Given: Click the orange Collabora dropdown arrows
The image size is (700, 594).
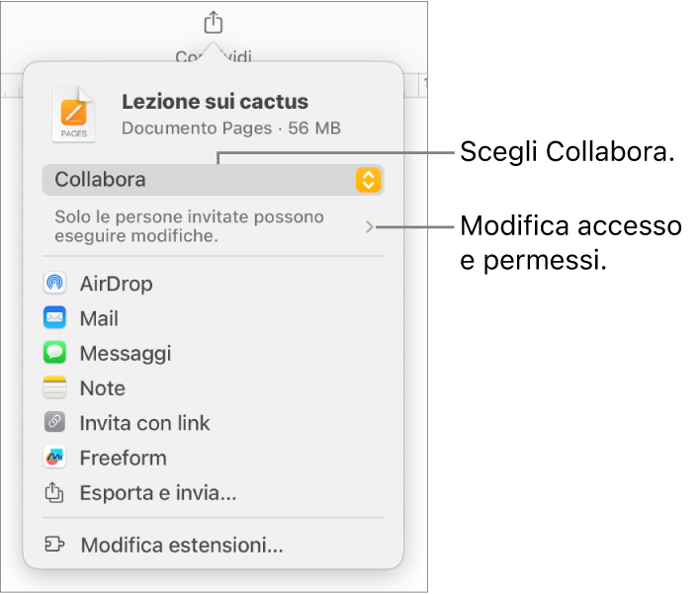Looking at the screenshot, I should pos(368,180).
